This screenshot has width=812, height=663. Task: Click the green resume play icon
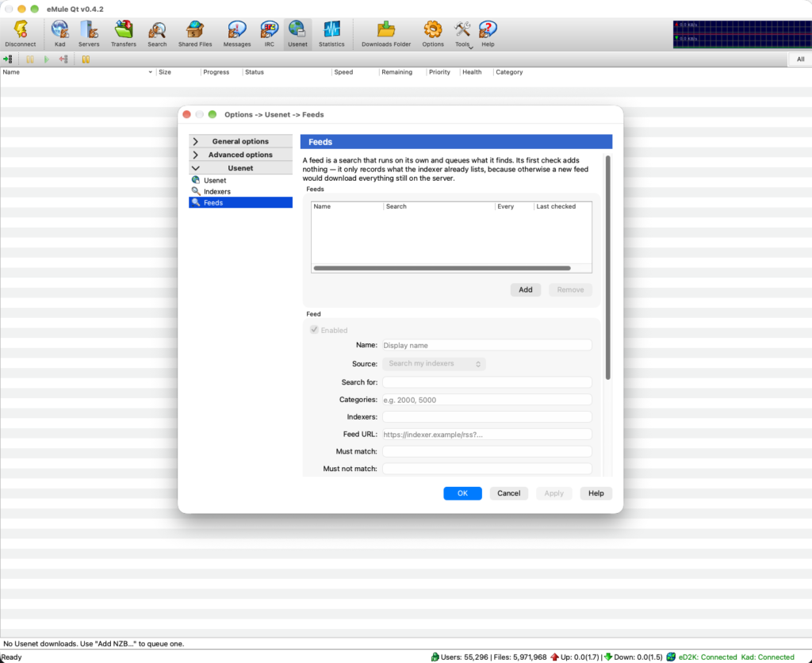point(47,59)
